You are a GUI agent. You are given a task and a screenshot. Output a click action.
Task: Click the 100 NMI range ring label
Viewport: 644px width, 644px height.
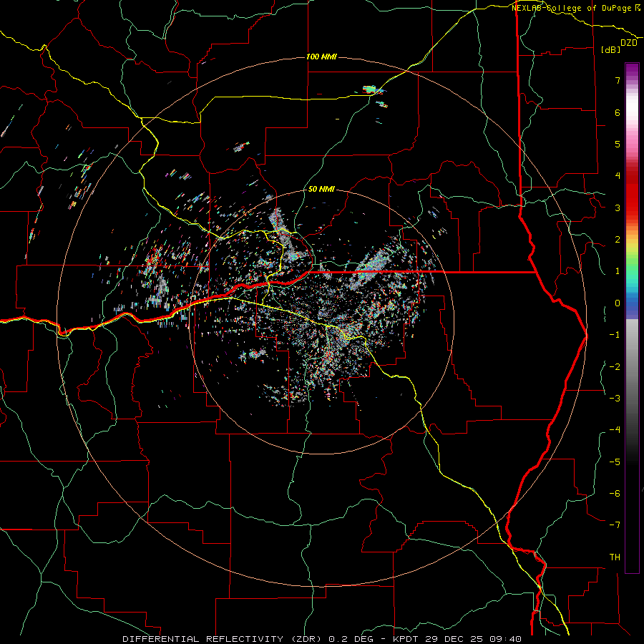pyautogui.click(x=321, y=57)
